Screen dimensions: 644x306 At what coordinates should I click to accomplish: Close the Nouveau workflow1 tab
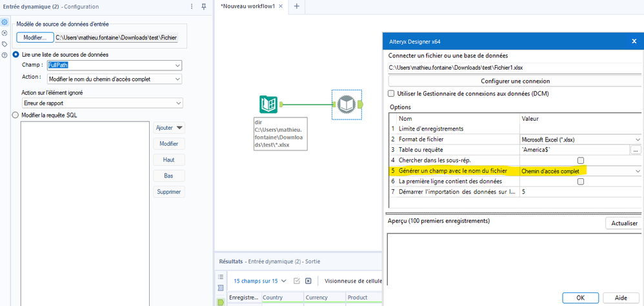[281, 6]
